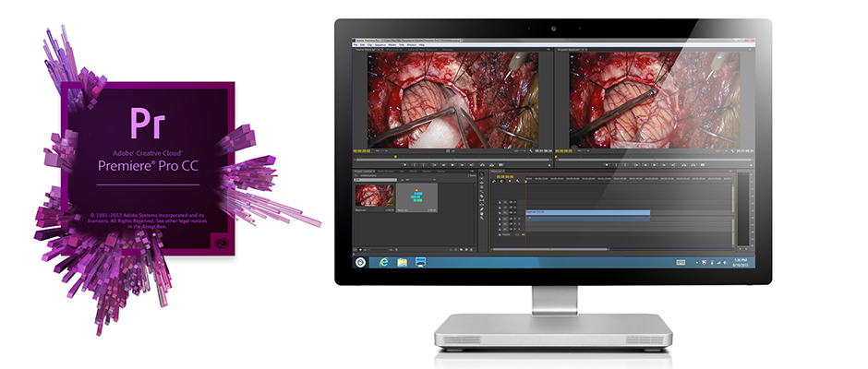The width and height of the screenshot is (868, 369).
Task: Export a frame from the Source monitor
Action: pyautogui.click(x=501, y=165)
